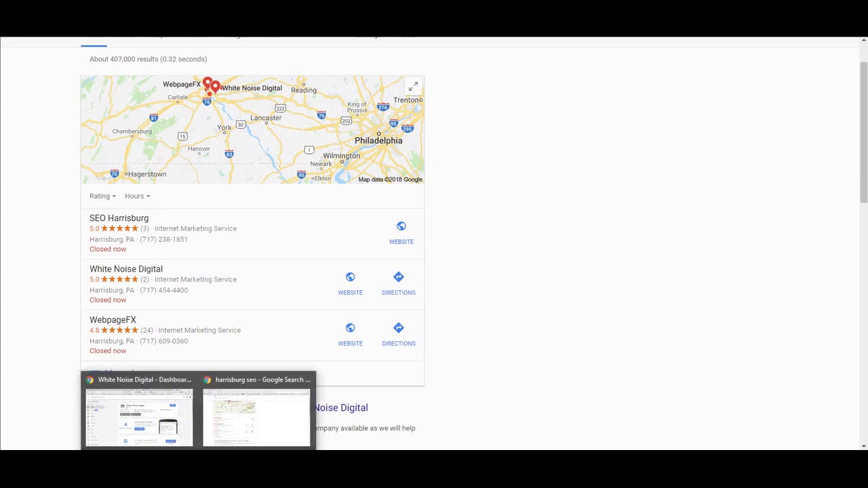This screenshot has height=488, width=868.
Task: Click the scrollbar down arrow
Action: (863, 445)
